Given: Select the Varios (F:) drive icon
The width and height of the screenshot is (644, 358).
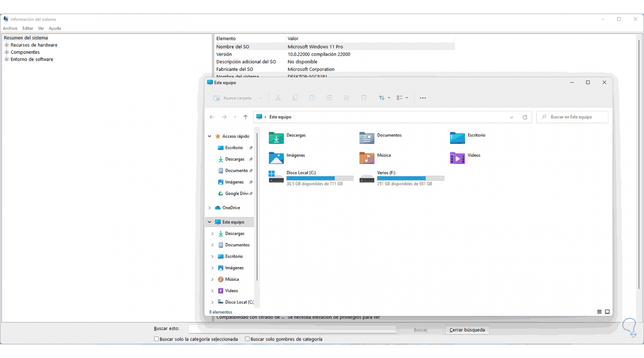Looking at the screenshot, I should [x=366, y=179].
